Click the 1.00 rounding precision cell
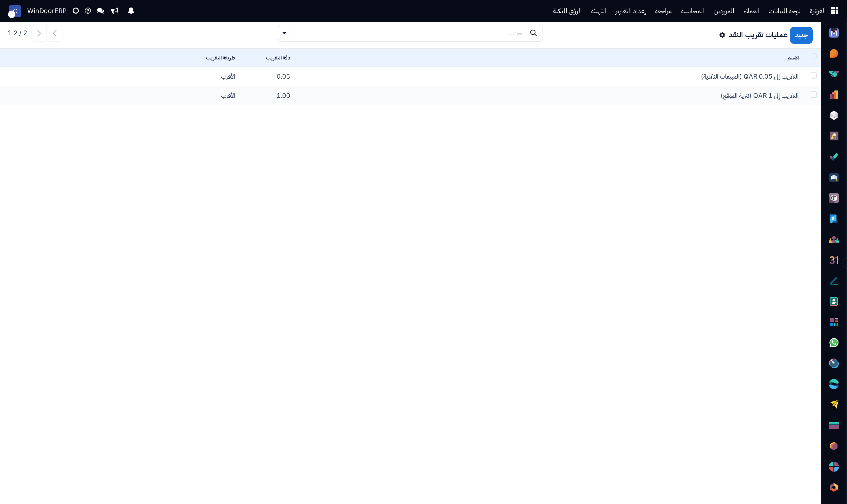This screenshot has width=847, height=504. point(283,96)
